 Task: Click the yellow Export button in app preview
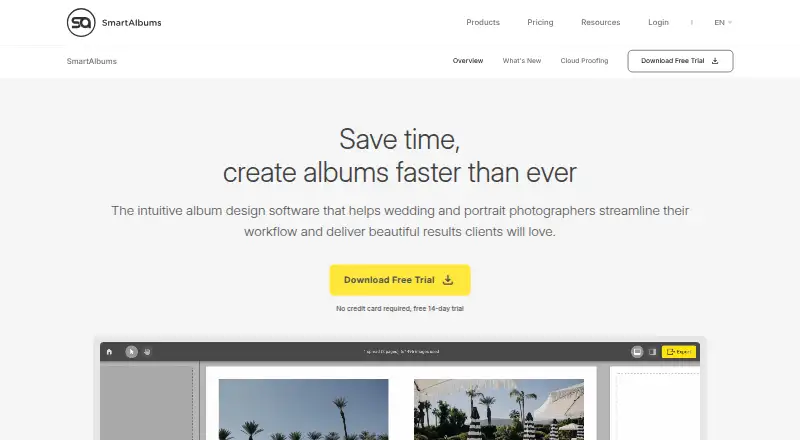click(679, 352)
